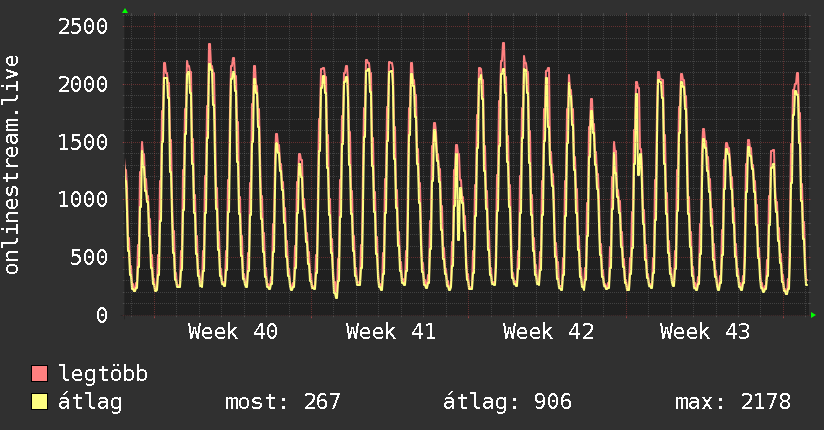Select the átlag legend label beside yellow swatch
This screenshot has width=824, height=430.
click(90, 403)
